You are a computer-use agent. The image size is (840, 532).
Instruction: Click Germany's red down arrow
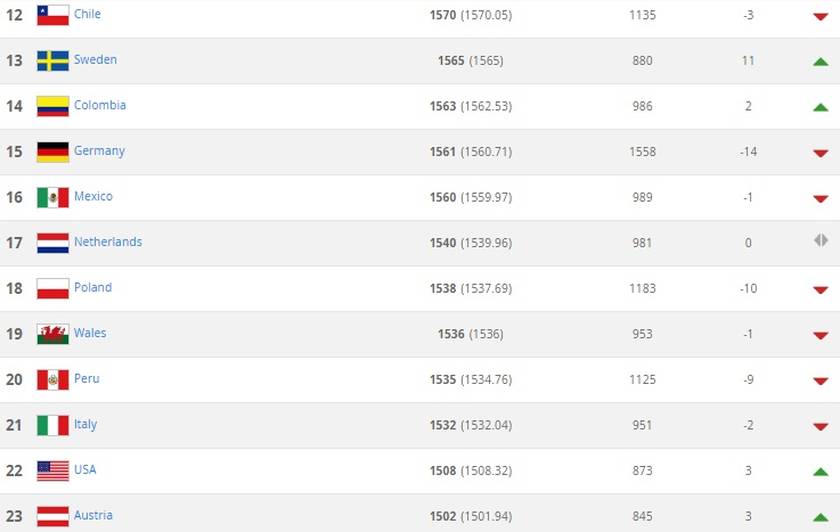pos(821,153)
